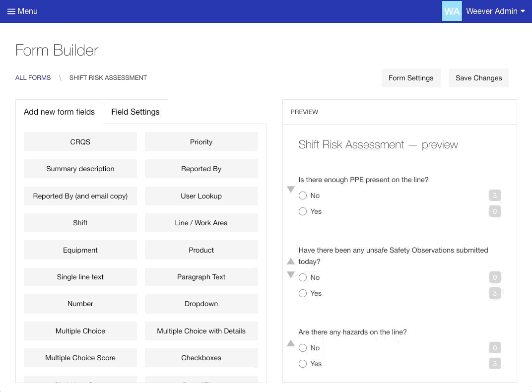Move the hazards question up with arrow
532x392 pixels.
[x=291, y=343]
